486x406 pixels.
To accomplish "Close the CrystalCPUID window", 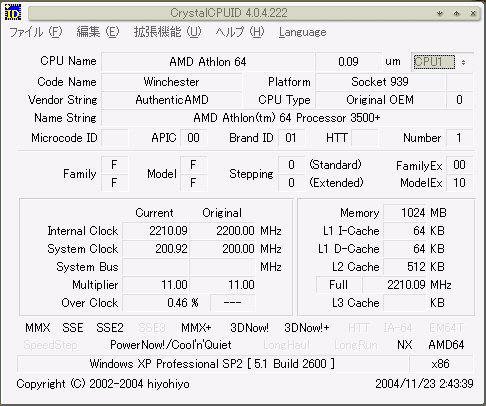I will (x=473, y=13).
